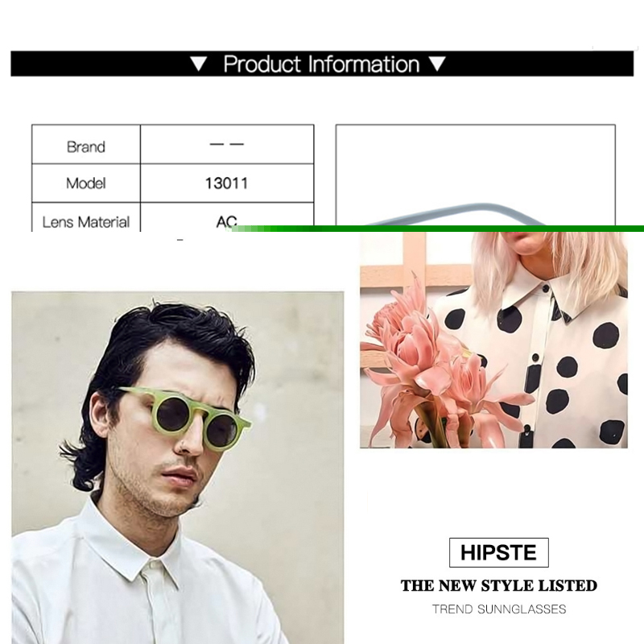
Task: Select the Model label cell
Action: [86, 184]
